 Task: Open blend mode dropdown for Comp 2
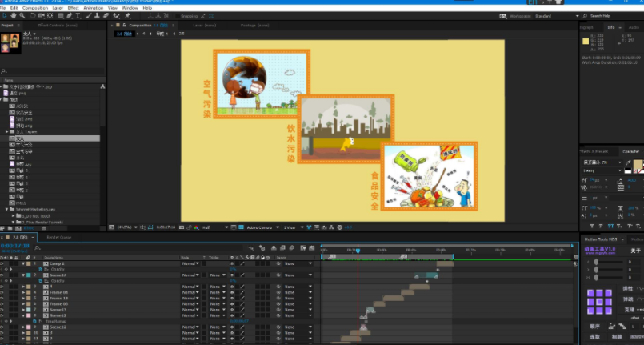tap(190, 263)
